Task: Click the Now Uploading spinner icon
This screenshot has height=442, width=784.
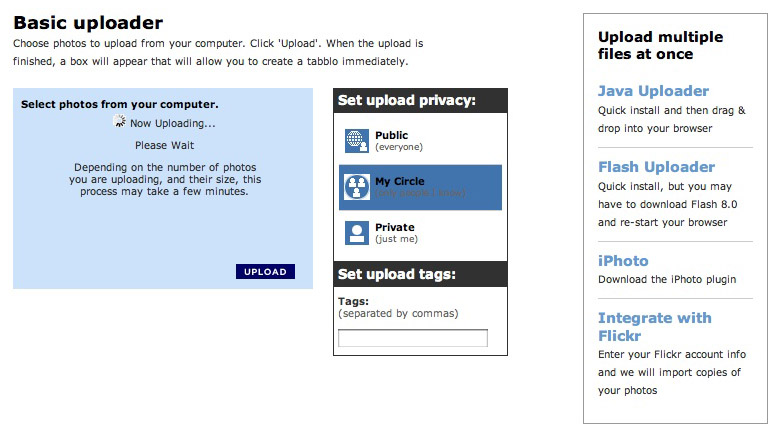Action: (120, 122)
